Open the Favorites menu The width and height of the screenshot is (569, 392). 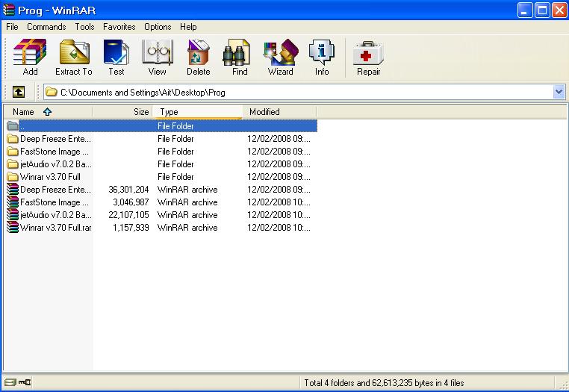(119, 27)
